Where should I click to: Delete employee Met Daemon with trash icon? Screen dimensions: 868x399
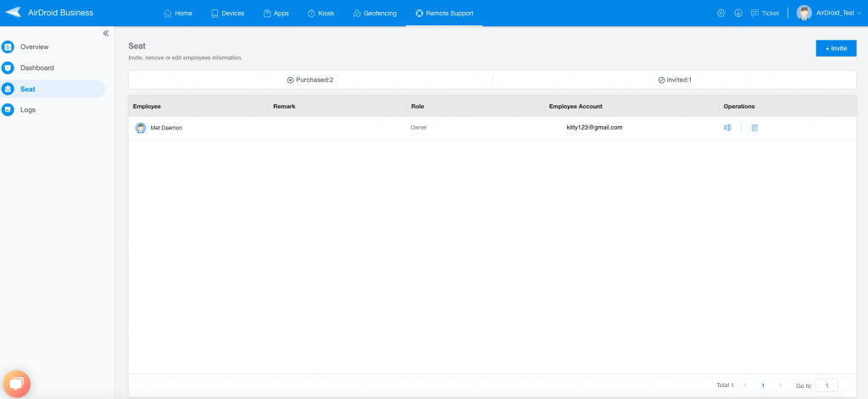point(754,128)
